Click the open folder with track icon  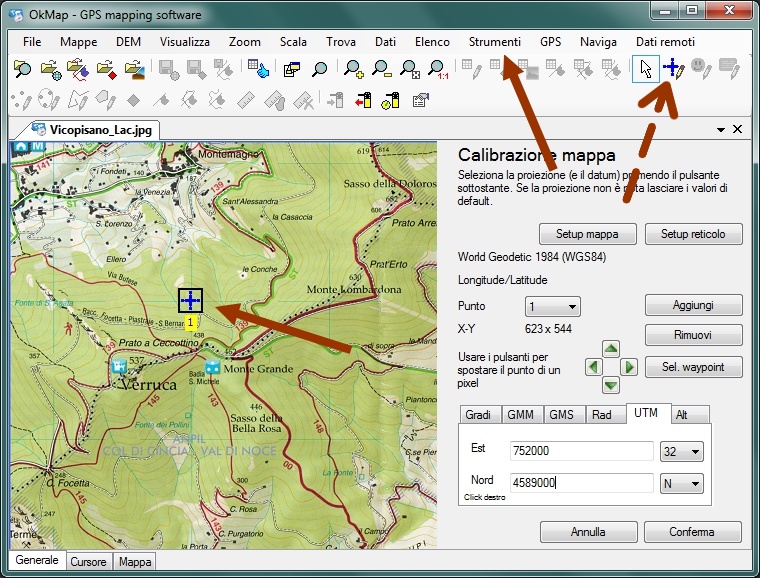78,69
